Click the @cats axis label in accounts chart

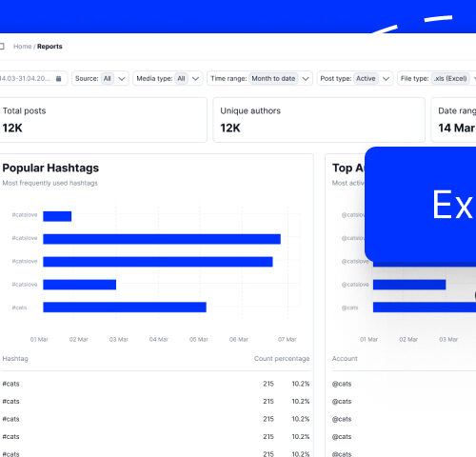point(349,308)
